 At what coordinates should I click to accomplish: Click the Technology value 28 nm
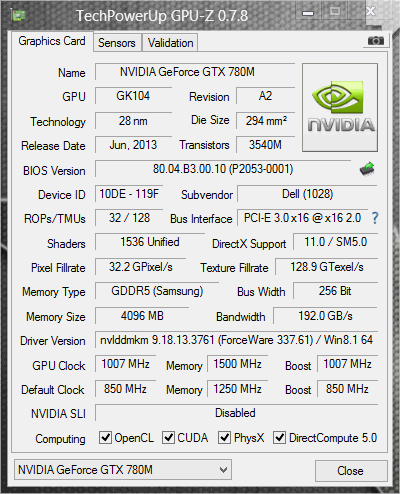(x=133, y=121)
